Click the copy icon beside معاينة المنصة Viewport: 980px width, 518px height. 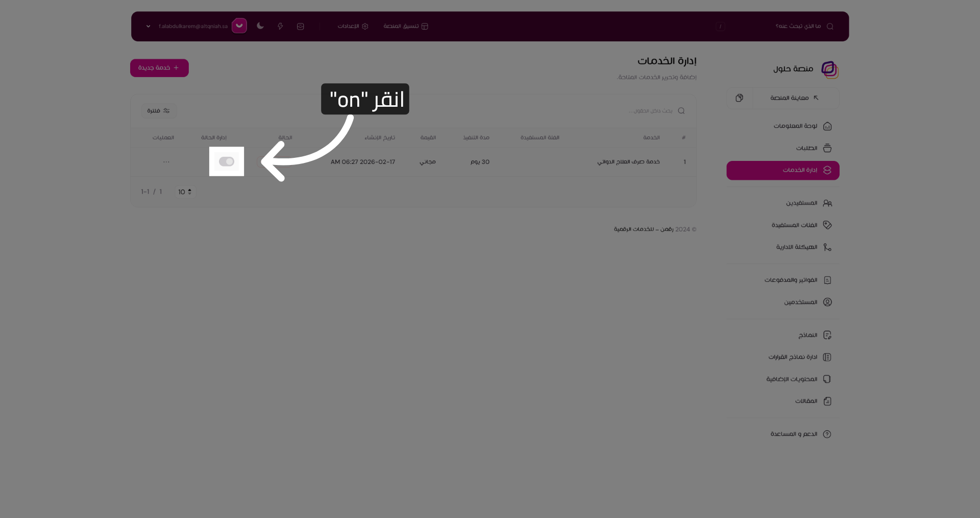coord(739,98)
